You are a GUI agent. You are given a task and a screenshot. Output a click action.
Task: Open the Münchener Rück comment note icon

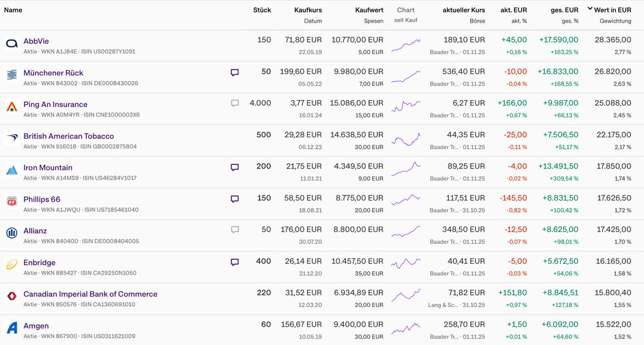(234, 73)
